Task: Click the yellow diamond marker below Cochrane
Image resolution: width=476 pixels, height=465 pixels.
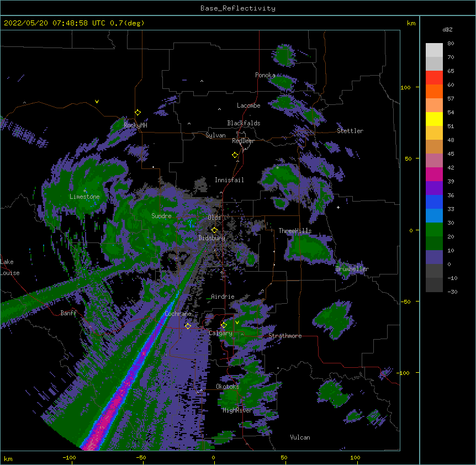Action: [x=188, y=326]
